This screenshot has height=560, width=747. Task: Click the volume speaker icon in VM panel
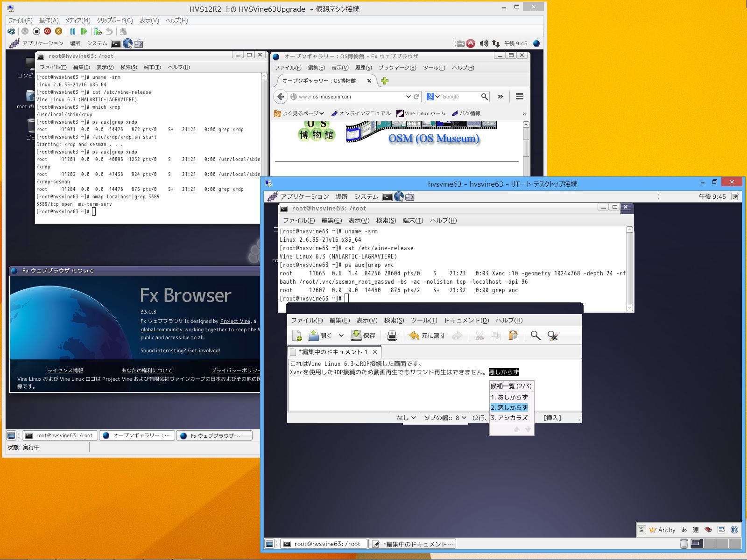[484, 43]
